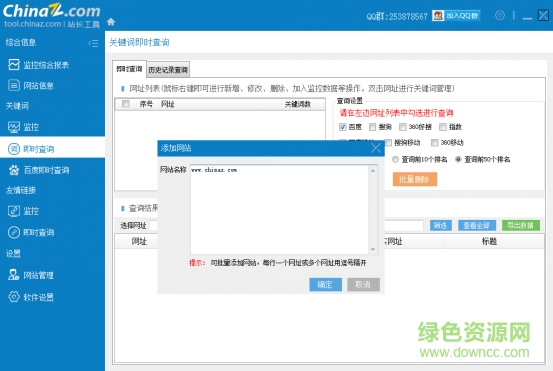
Task: Close the 添加网站 dialog
Action: click(x=376, y=148)
